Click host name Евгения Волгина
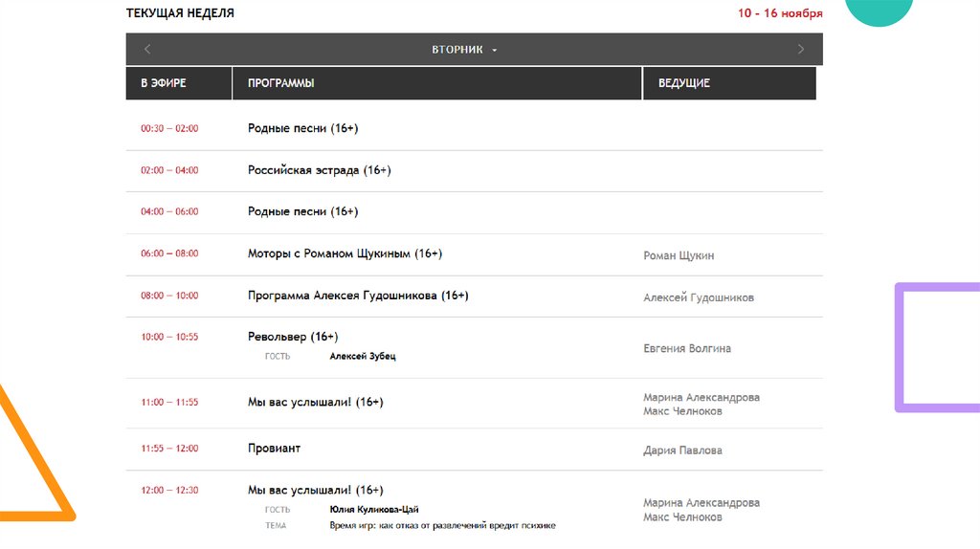 (x=687, y=349)
